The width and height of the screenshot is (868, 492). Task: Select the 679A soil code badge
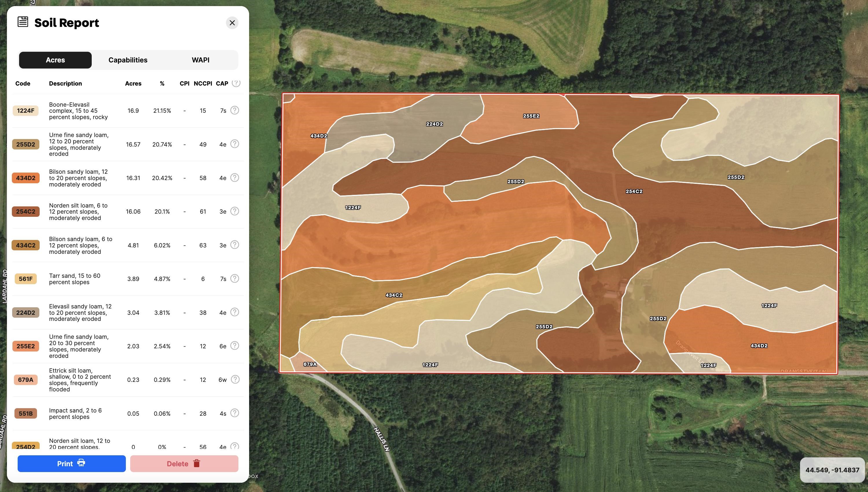click(x=26, y=380)
